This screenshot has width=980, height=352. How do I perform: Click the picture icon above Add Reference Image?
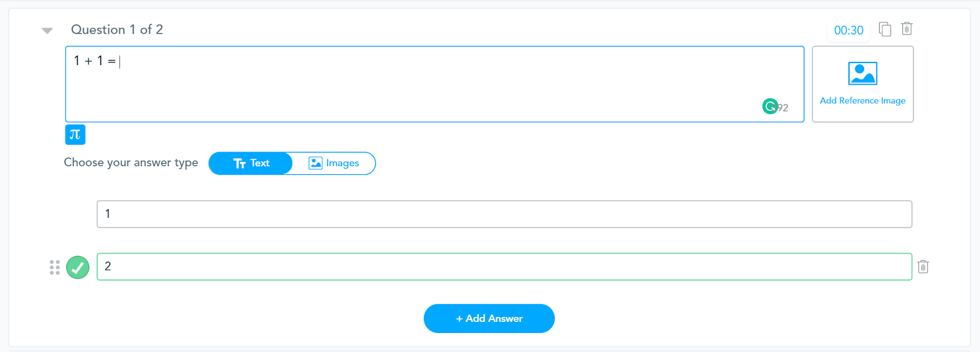(x=862, y=74)
